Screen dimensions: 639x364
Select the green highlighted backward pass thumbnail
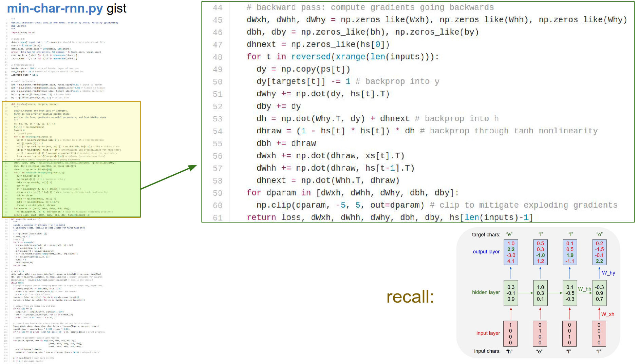pyautogui.click(x=71, y=189)
